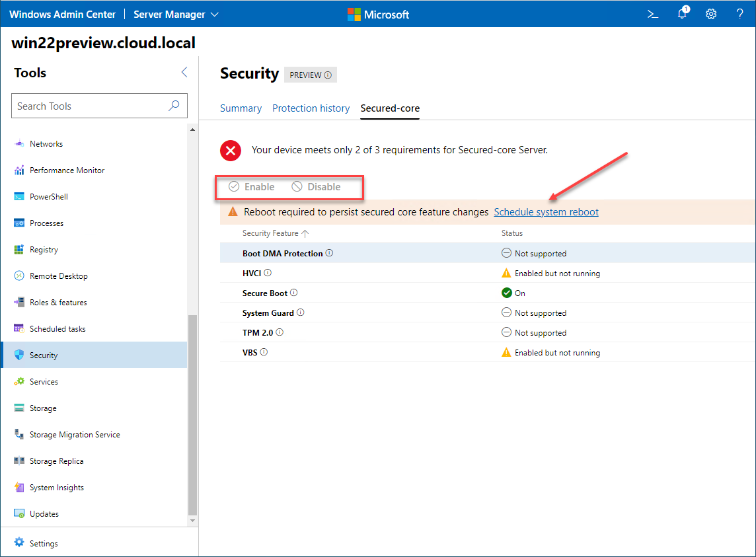Image resolution: width=756 pixels, height=557 pixels.
Task: Click the magnifier icon in Search Tools
Action: (x=174, y=105)
